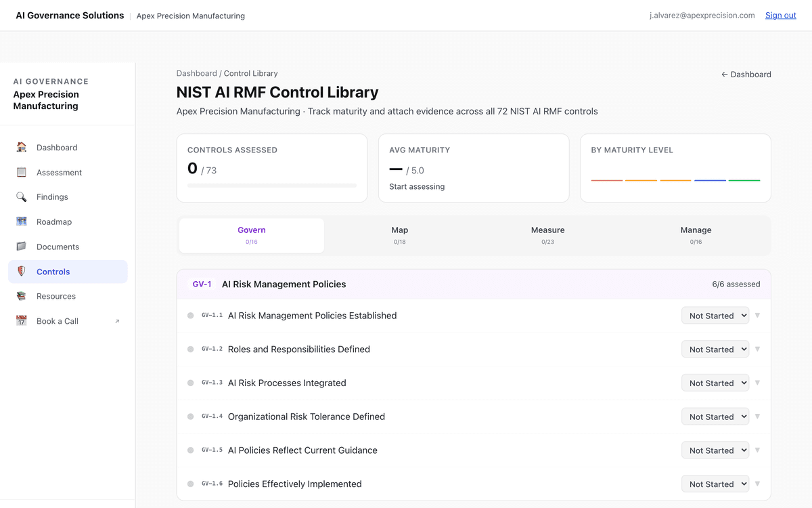Viewport: 812px width, 508px height.
Task: Click the blue maturity level bar
Action: (710, 180)
